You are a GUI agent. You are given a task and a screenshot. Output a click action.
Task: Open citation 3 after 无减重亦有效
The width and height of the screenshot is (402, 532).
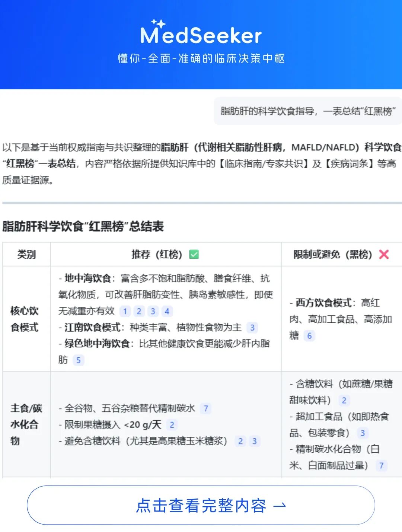[x=153, y=311]
